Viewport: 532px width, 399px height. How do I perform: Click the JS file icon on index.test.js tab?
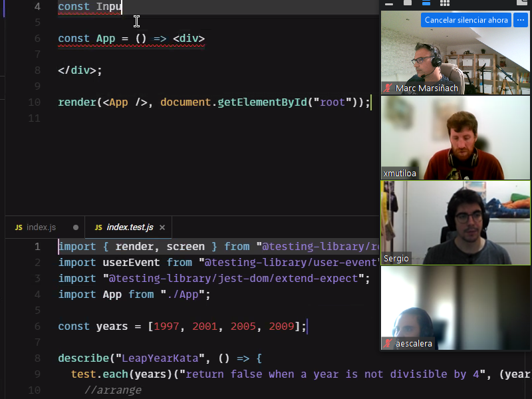tap(98, 227)
